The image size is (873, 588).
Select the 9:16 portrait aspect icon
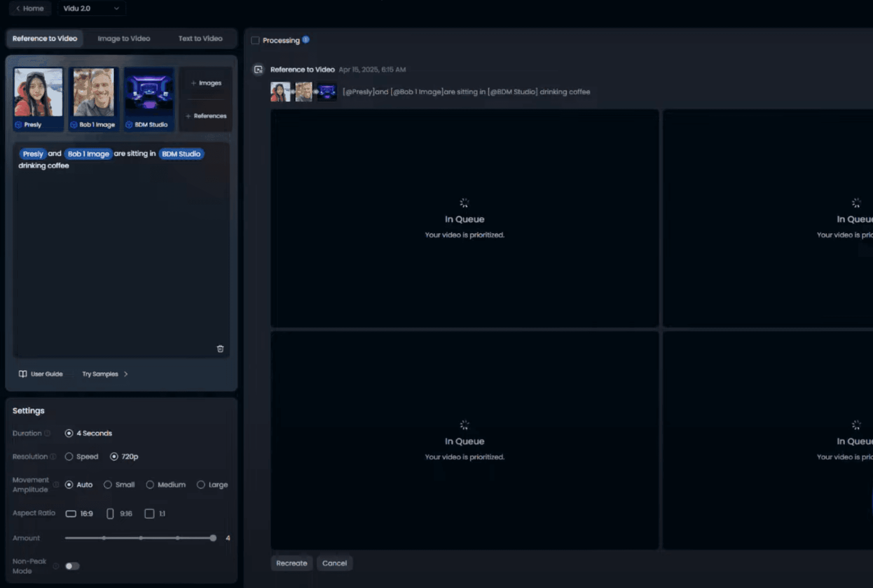(110, 514)
